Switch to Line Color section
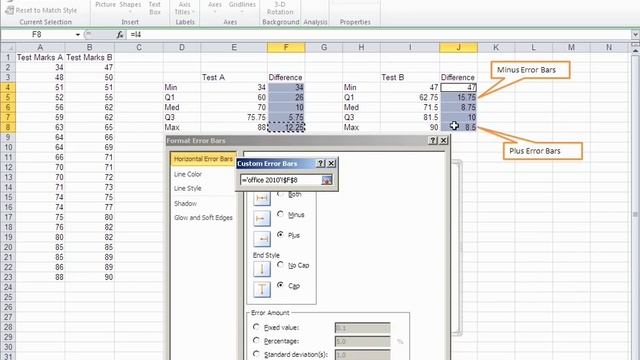640x360 pixels. pyautogui.click(x=188, y=174)
